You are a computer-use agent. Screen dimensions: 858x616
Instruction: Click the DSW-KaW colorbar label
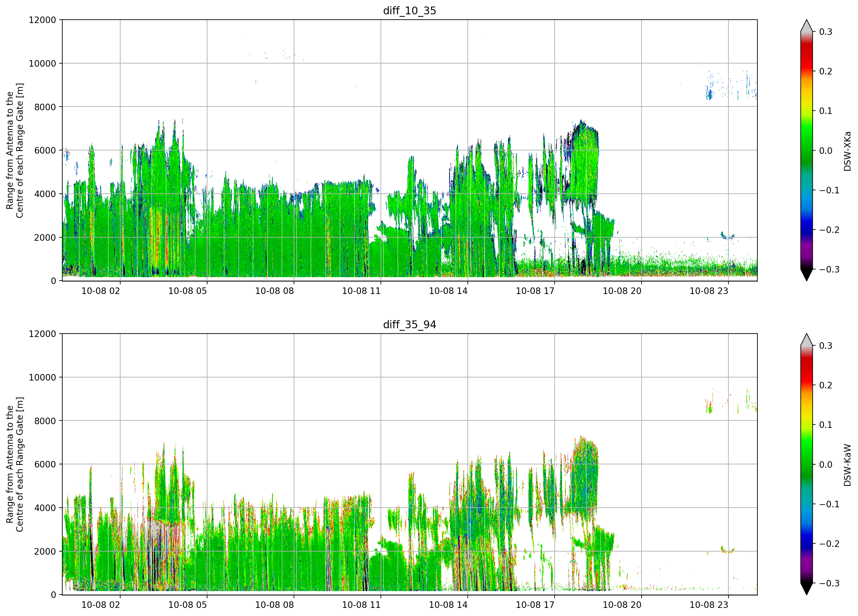(847, 465)
